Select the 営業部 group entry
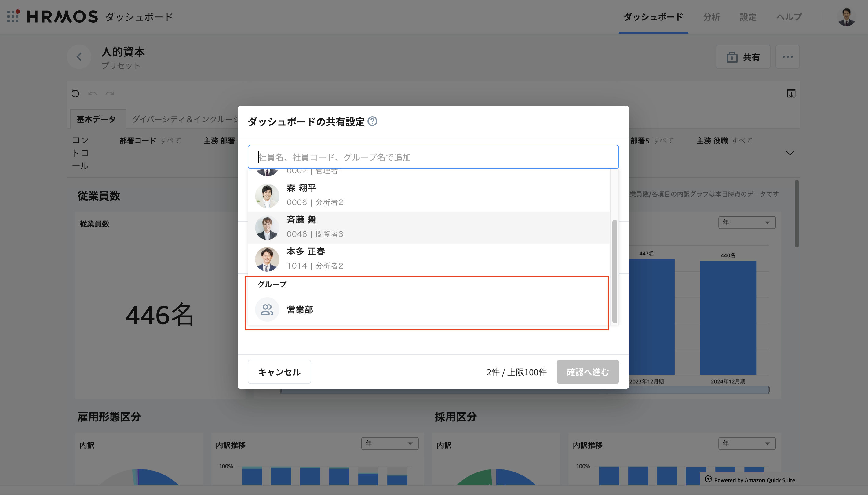868x495 pixels. [299, 310]
